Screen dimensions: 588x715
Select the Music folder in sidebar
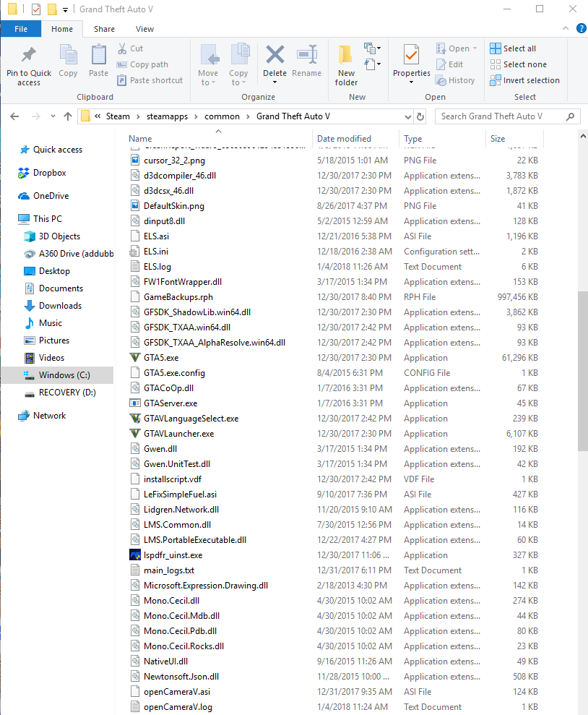point(43,323)
